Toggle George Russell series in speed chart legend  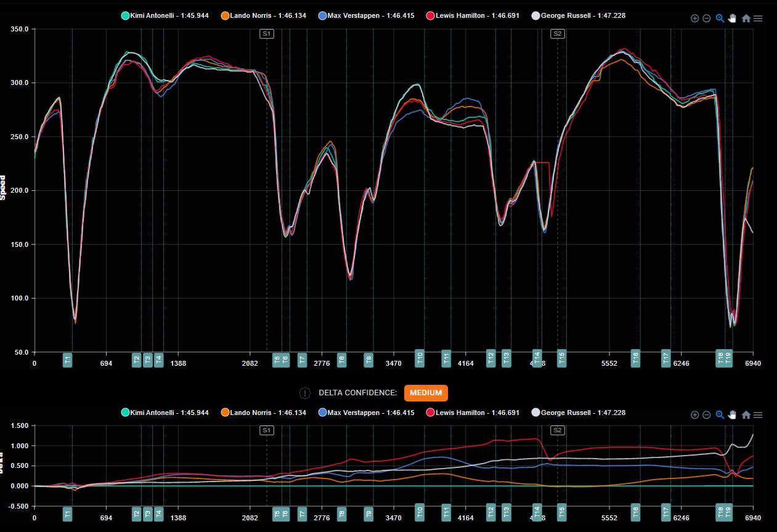(578, 15)
